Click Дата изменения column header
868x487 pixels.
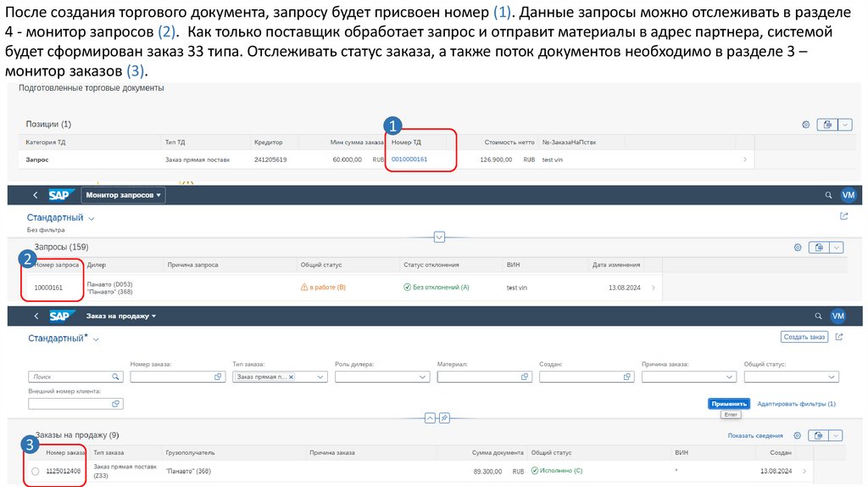click(x=616, y=265)
